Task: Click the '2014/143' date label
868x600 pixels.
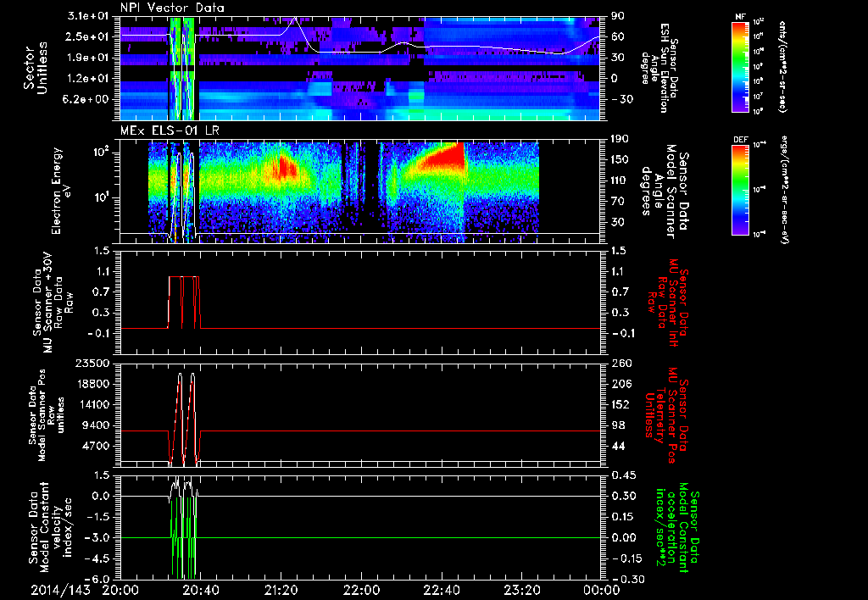Action: [x=60, y=590]
